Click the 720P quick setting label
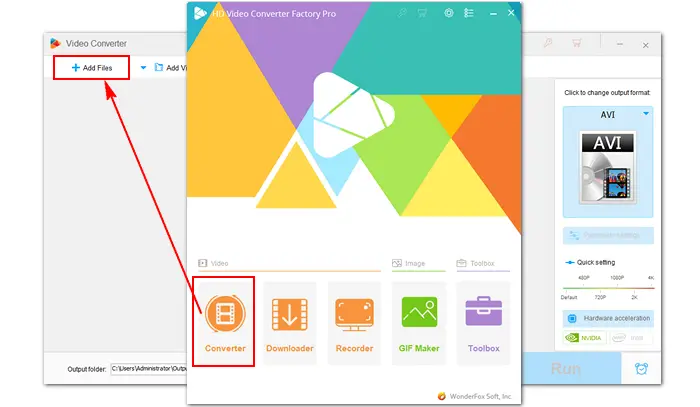 click(x=600, y=297)
